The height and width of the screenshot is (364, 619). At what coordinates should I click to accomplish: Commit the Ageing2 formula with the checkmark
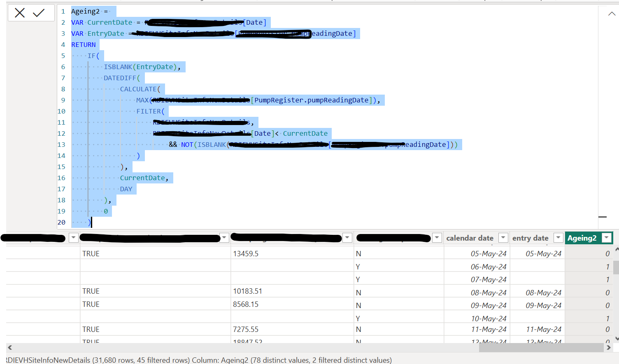pyautogui.click(x=39, y=13)
